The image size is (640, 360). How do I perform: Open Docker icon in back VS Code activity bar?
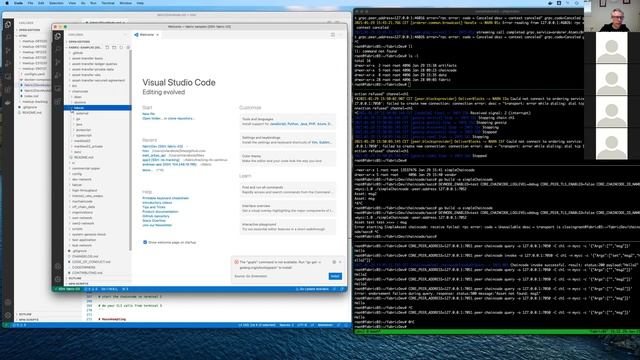coord(8,103)
